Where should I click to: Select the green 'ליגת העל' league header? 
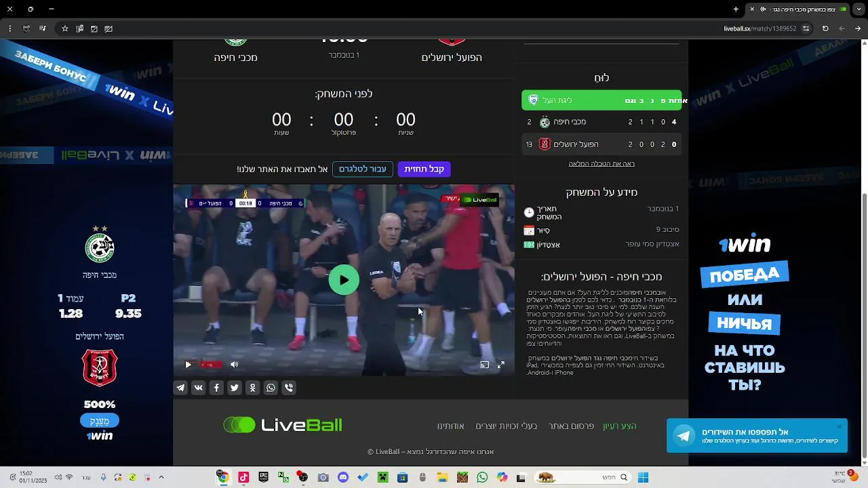(x=601, y=100)
